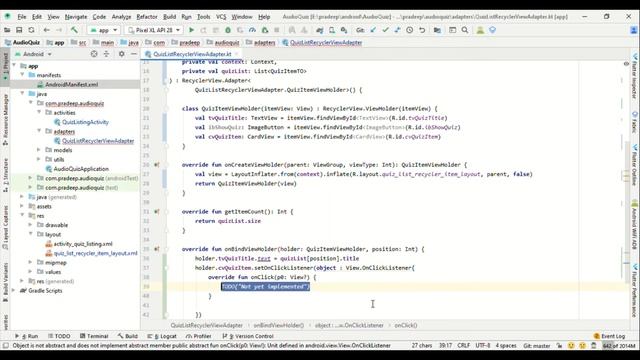Open the Navigate menu

(x=76, y=17)
